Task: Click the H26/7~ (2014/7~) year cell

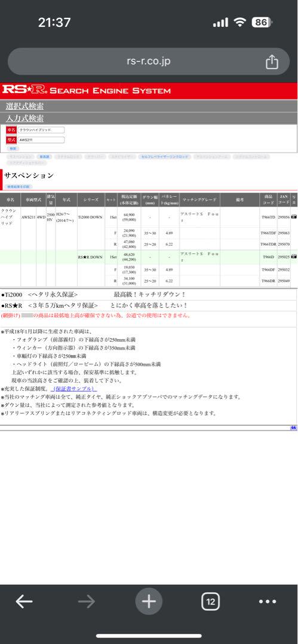Action: point(66,216)
